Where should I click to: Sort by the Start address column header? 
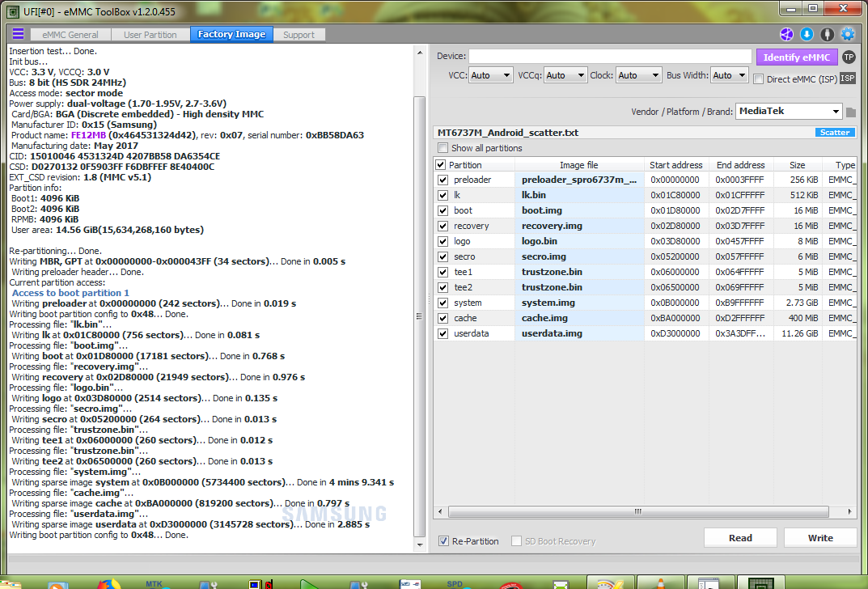point(676,165)
